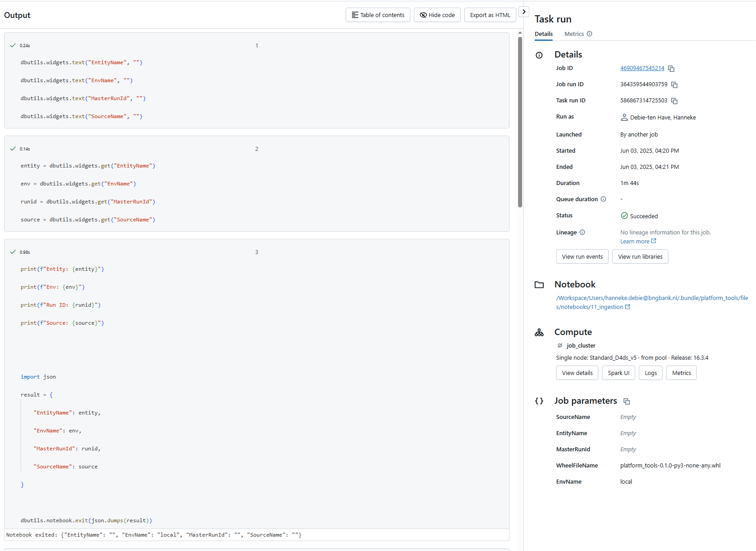Click the Succeeded status check icon
Viewport: 756px width, 551px height.
tap(624, 216)
